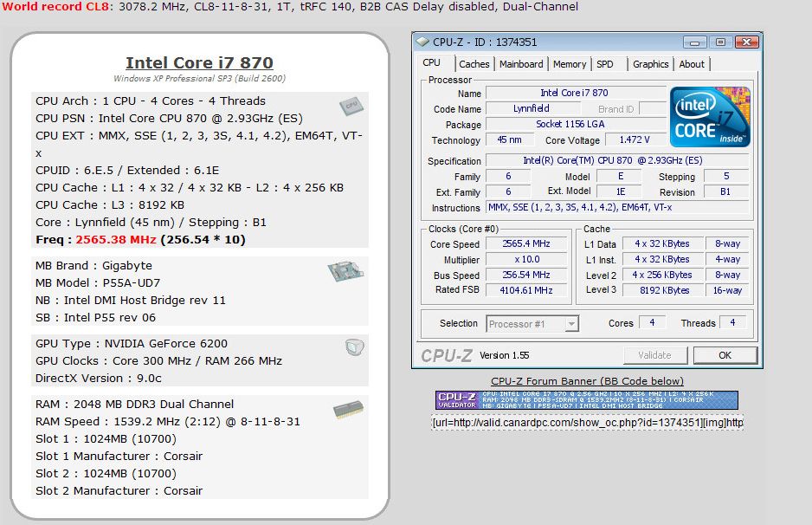Click the Rated FSB value 4104.61 MHz
This screenshot has height=525, width=812.
(x=526, y=290)
